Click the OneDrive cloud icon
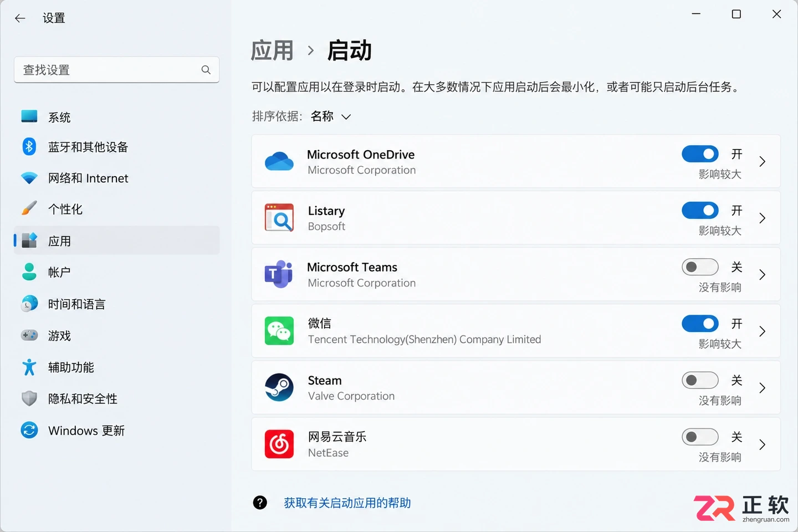Image resolution: width=798 pixels, height=532 pixels. click(x=279, y=161)
